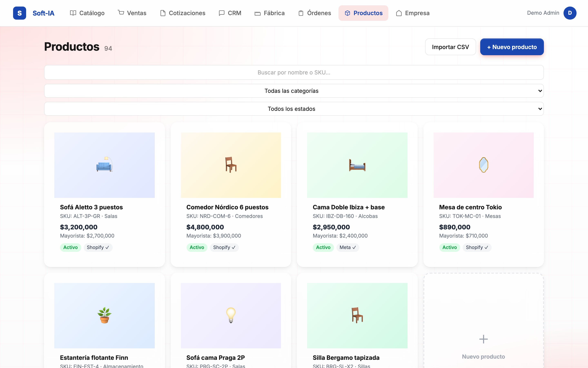Navigate to Empresa
The height and width of the screenshot is (368, 588).
coord(413,13)
